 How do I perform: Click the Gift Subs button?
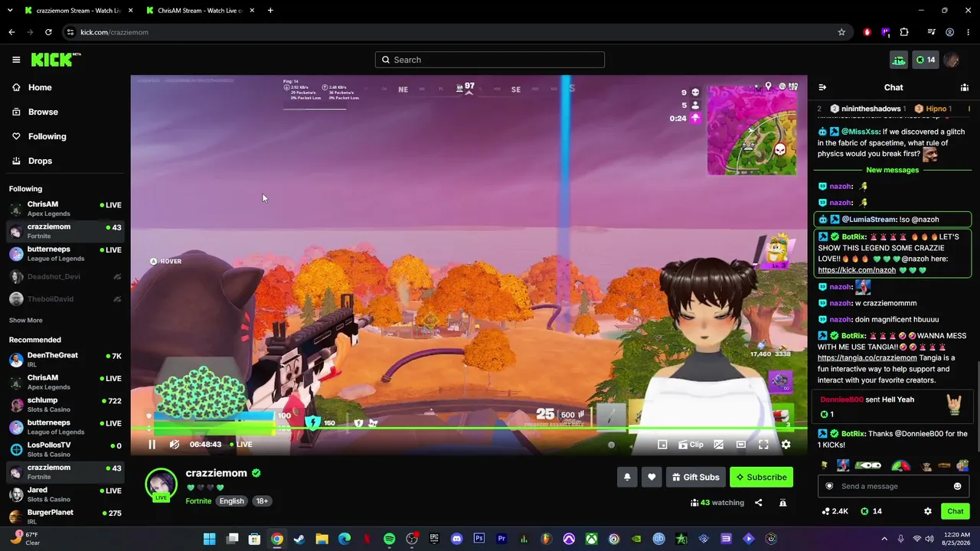(x=696, y=478)
